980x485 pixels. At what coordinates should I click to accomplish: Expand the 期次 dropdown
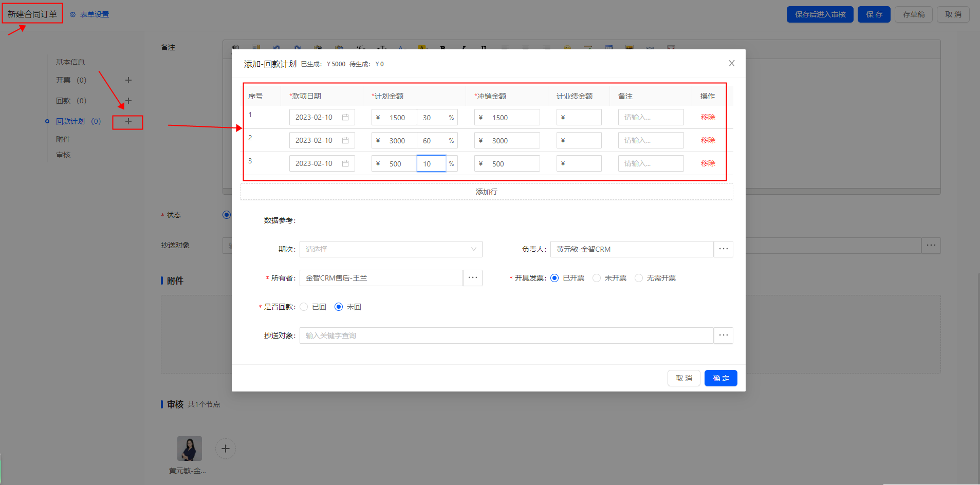tap(391, 249)
